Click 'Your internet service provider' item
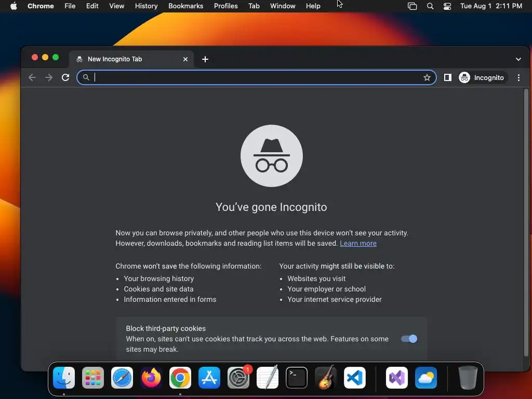Viewport: 532px width, 399px height. tap(335, 300)
